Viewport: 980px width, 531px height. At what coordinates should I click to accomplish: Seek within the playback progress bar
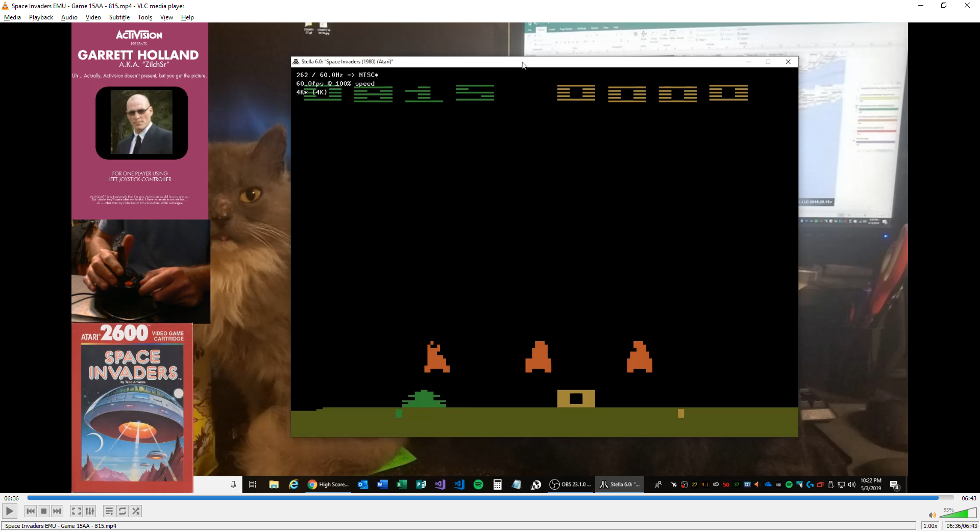click(490, 498)
